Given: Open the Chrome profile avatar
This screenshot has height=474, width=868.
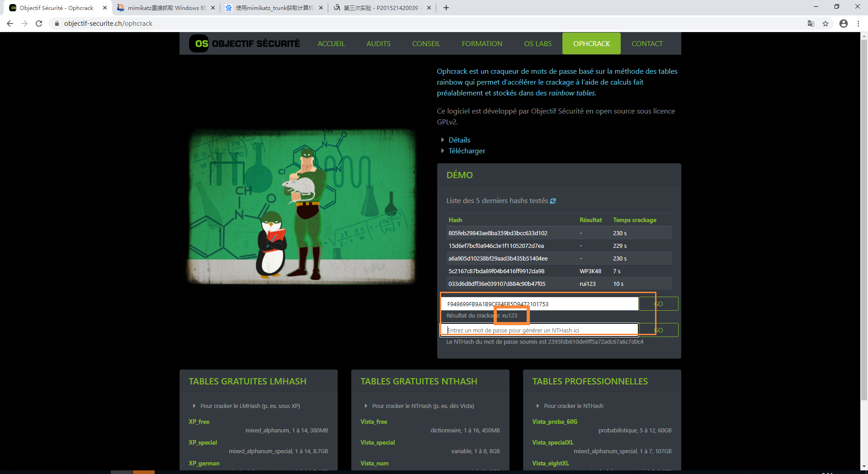Looking at the screenshot, I should [x=844, y=24].
